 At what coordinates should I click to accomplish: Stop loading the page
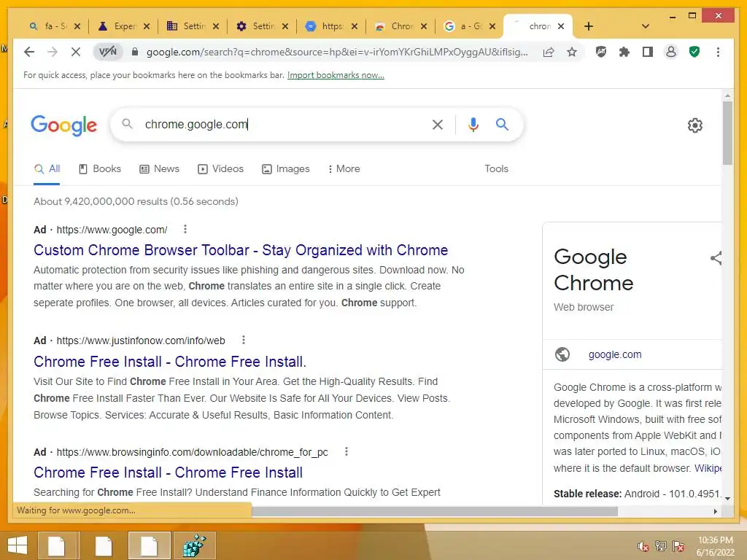(76, 52)
